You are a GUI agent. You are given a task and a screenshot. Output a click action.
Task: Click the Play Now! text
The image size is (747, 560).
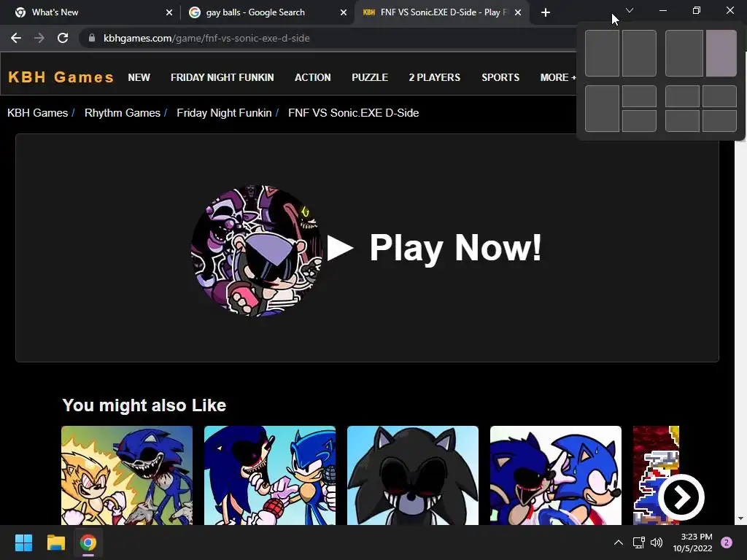point(455,248)
